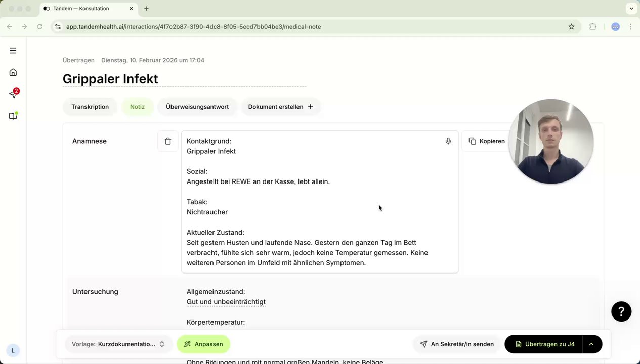This screenshot has height=364, width=640.
Task: Switch to the Transkription tab
Action: 90,107
